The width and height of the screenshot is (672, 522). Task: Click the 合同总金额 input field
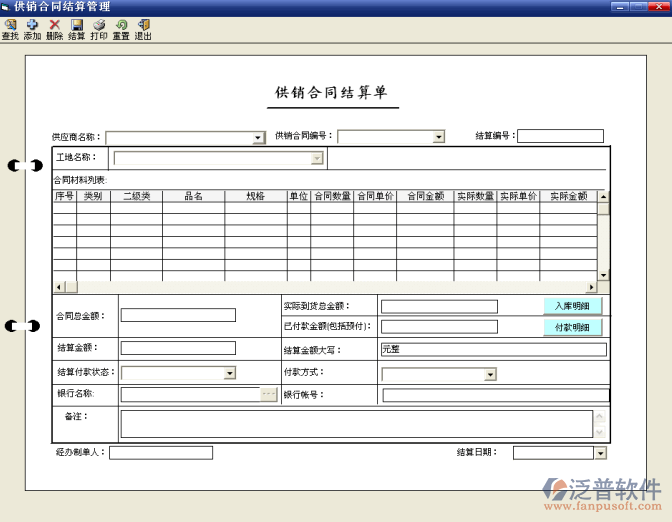178,315
